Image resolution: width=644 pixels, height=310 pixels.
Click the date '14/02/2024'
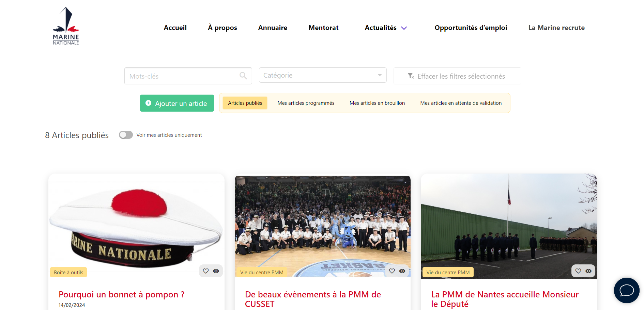[x=72, y=305]
